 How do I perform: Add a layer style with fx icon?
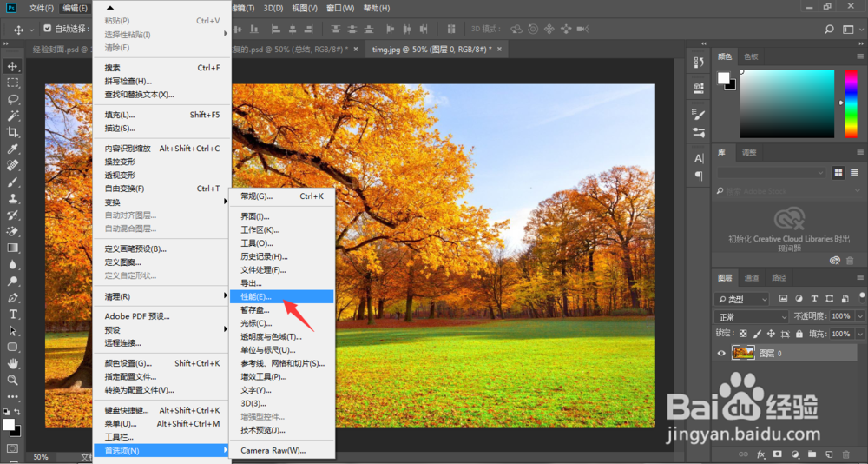(760, 454)
